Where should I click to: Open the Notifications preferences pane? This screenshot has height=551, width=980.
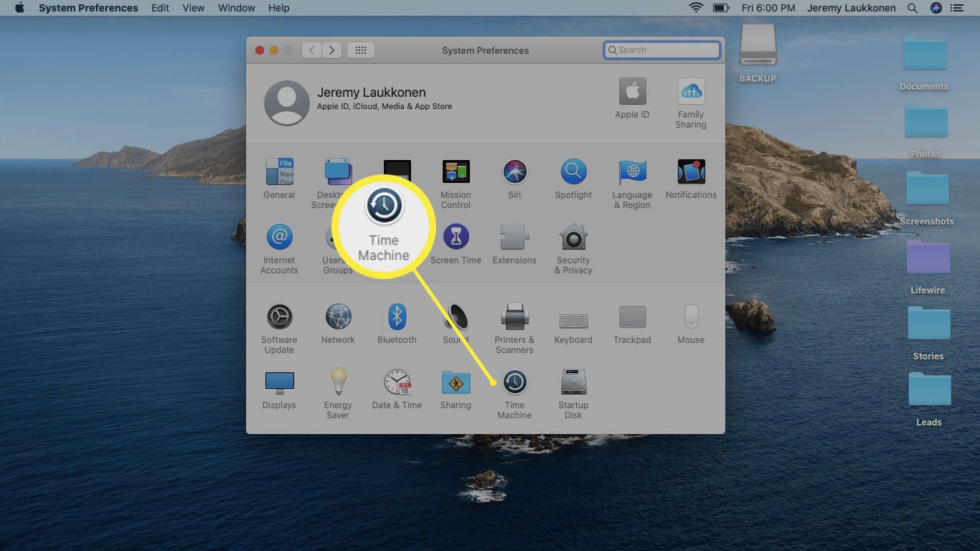click(691, 172)
